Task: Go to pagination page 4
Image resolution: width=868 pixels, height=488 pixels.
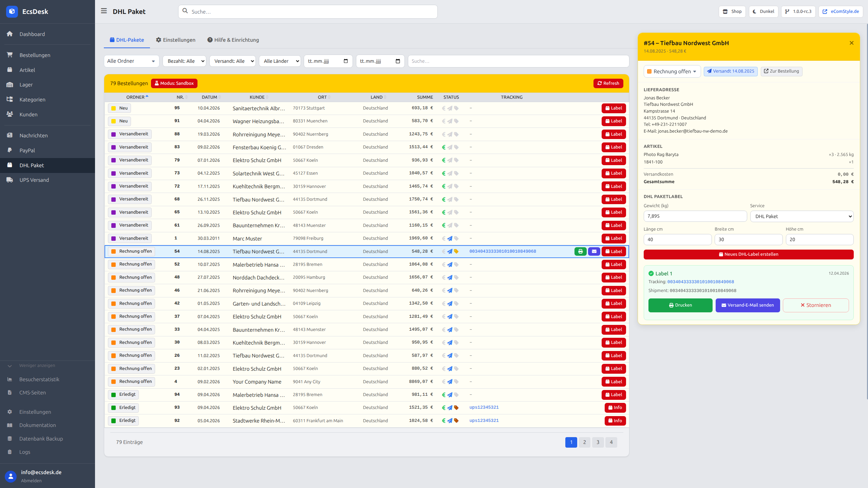Action: tap(611, 442)
